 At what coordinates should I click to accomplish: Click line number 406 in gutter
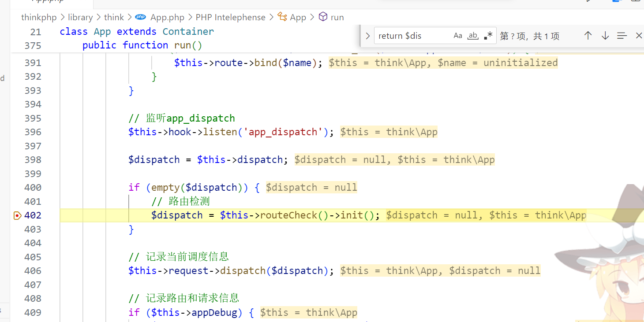click(33, 271)
